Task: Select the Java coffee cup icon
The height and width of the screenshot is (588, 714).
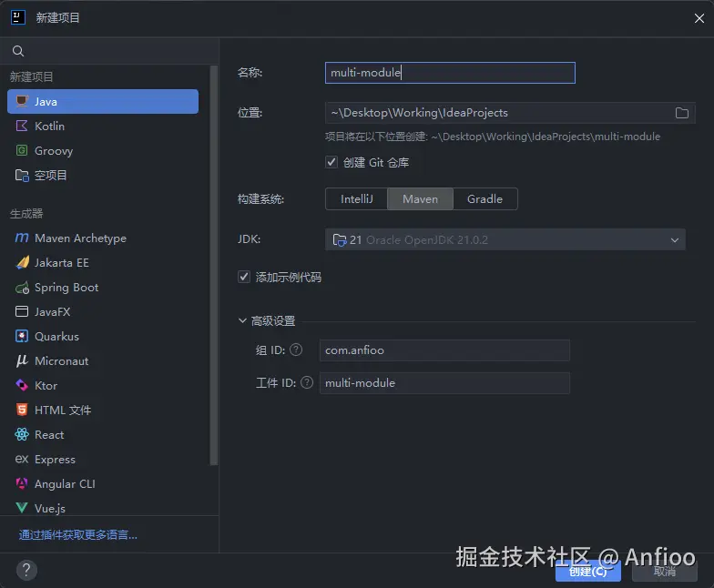Action: pyautogui.click(x=22, y=101)
